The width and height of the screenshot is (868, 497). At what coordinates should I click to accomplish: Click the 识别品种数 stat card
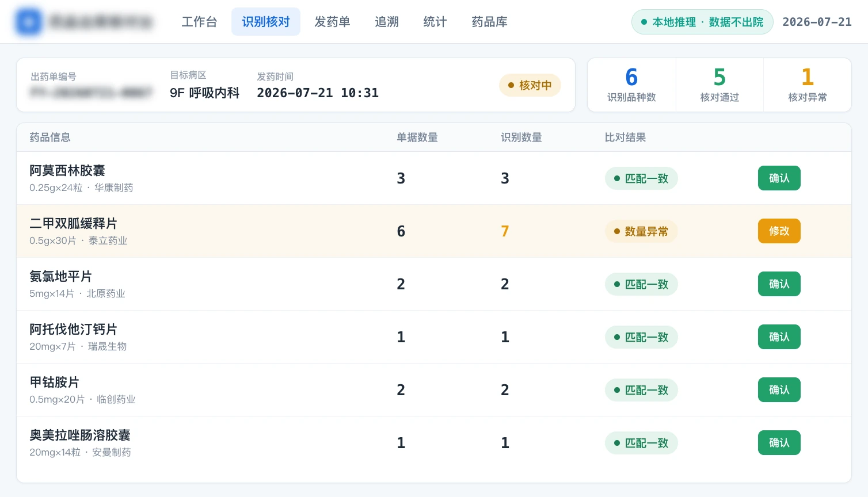click(x=631, y=85)
